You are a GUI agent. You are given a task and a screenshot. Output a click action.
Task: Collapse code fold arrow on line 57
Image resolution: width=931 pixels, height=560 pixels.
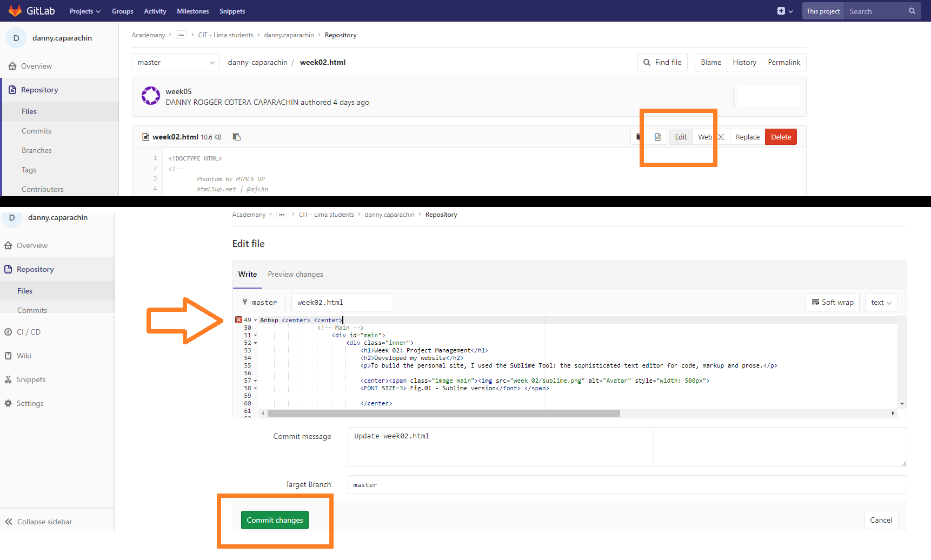(255, 381)
